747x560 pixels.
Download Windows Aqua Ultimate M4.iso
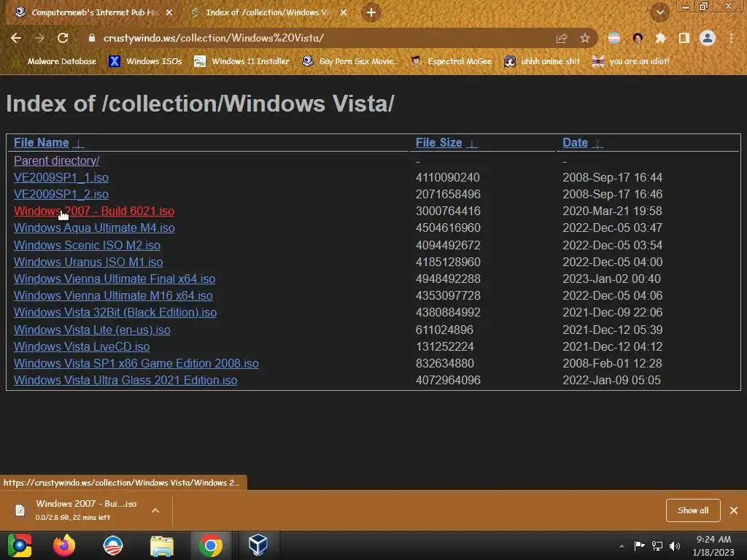(94, 227)
